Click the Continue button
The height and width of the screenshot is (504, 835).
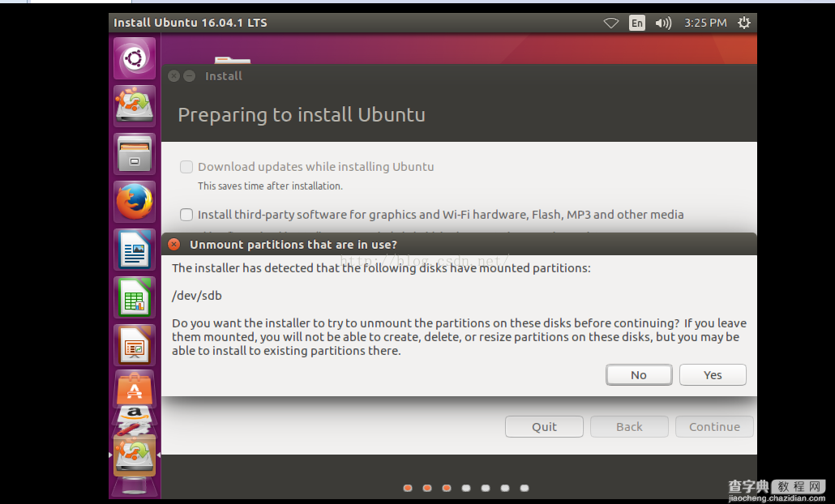715,427
